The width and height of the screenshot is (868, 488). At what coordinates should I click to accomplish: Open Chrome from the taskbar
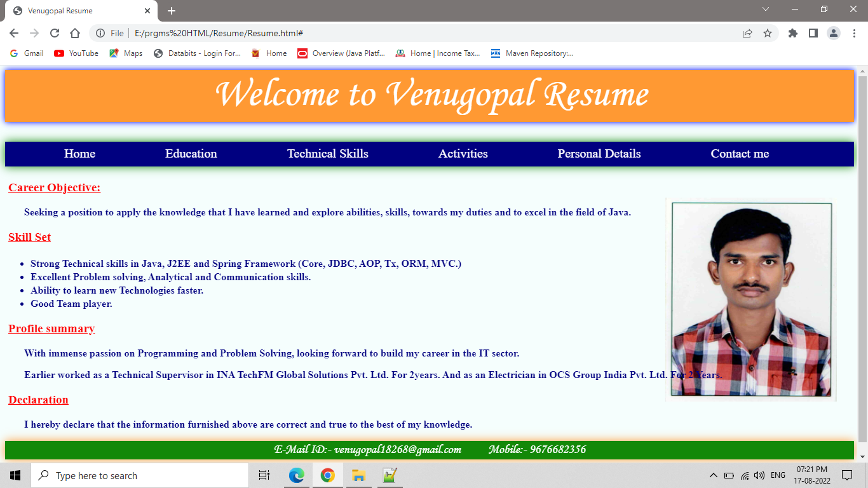pos(327,475)
